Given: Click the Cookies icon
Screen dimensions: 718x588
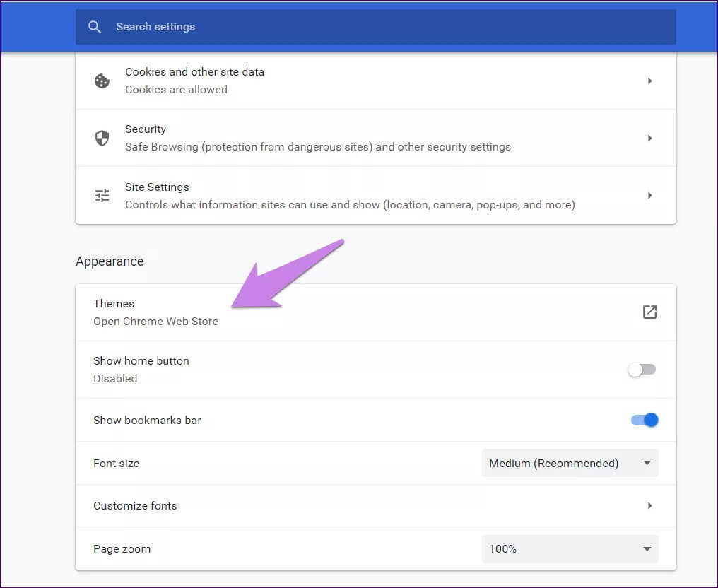Looking at the screenshot, I should coord(102,81).
